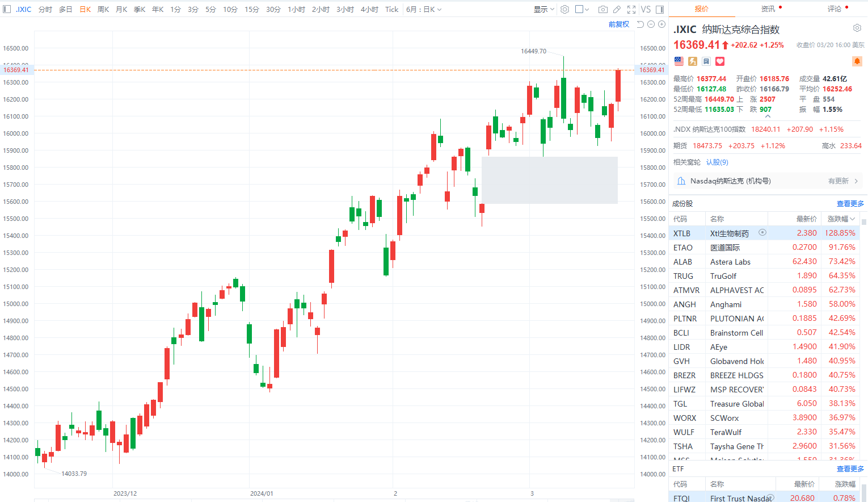The height and width of the screenshot is (502, 868).
Task: Toggle the right sidebar panel visibility
Action: tap(660, 10)
